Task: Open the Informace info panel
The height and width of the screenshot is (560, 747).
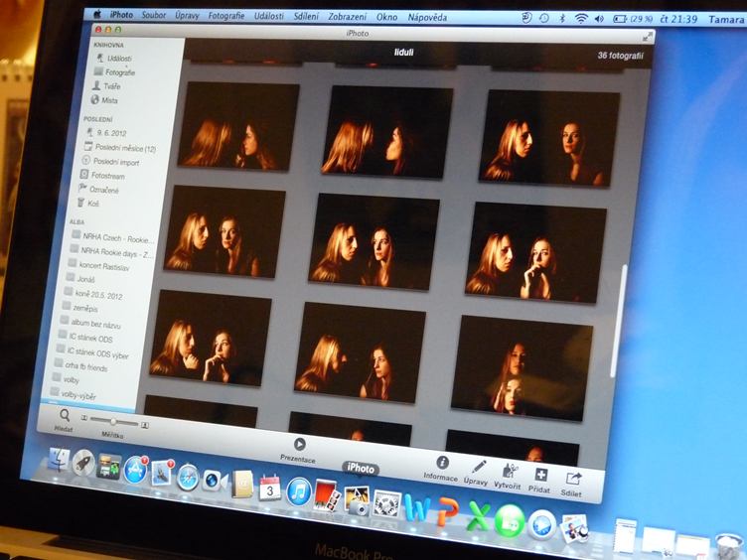Action: 443,463
